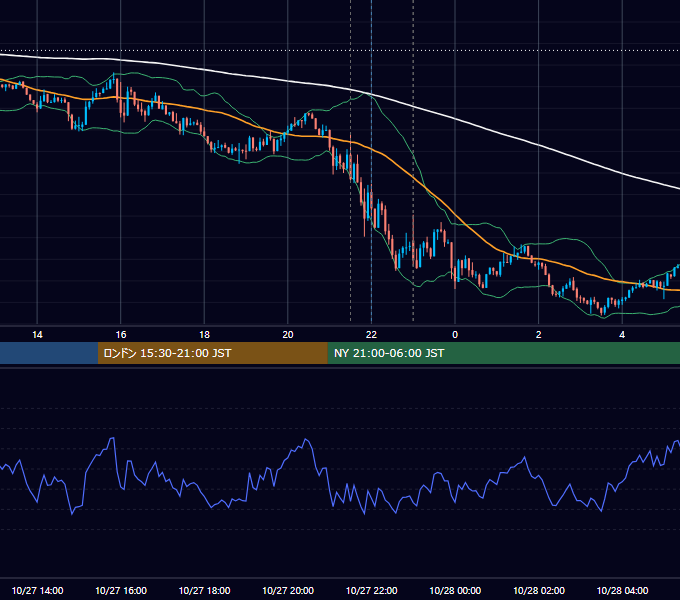Click hour label 4 on price chart axis
The width and height of the screenshot is (680, 600).
tap(622, 335)
